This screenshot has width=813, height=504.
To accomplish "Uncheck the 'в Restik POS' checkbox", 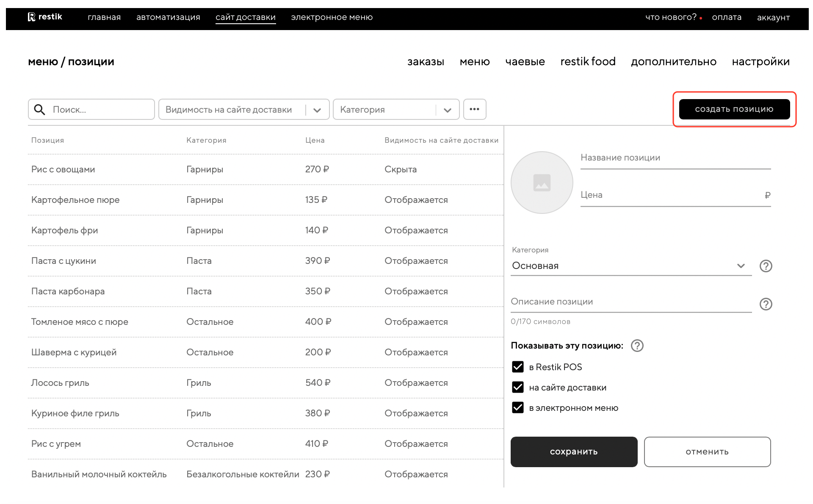I will point(517,367).
